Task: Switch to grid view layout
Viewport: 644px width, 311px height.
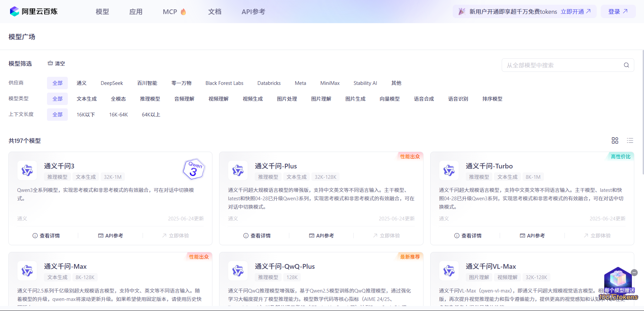Action: (x=615, y=141)
